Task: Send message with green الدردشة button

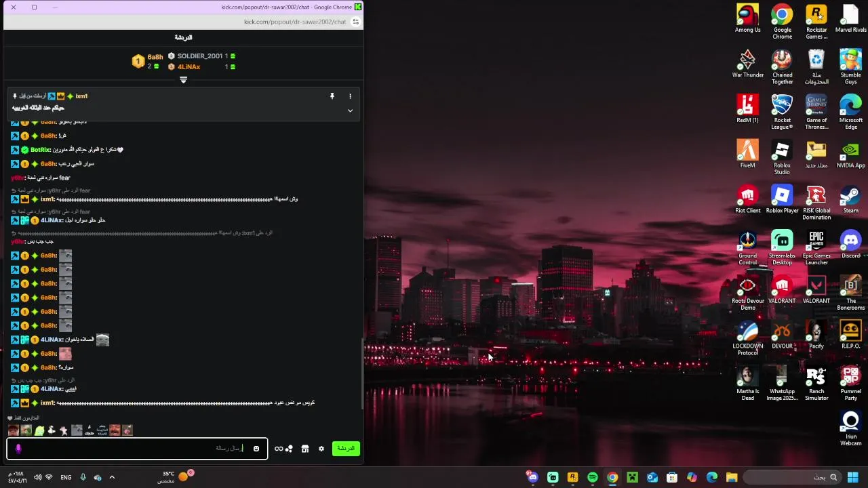Action: [x=346, y=449]
